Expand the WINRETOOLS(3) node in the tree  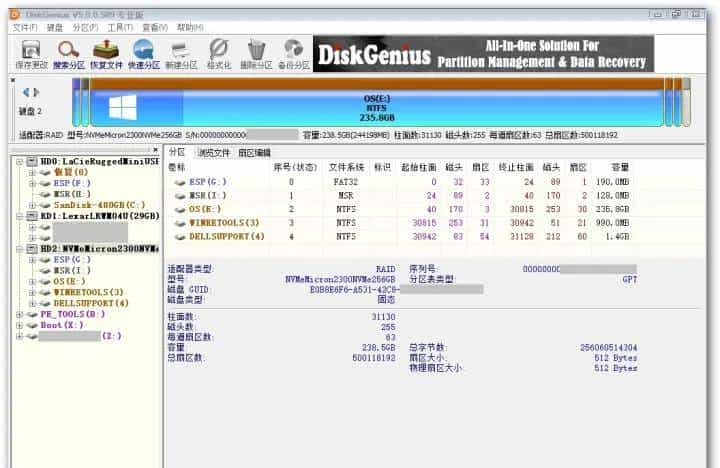(32, 292)
